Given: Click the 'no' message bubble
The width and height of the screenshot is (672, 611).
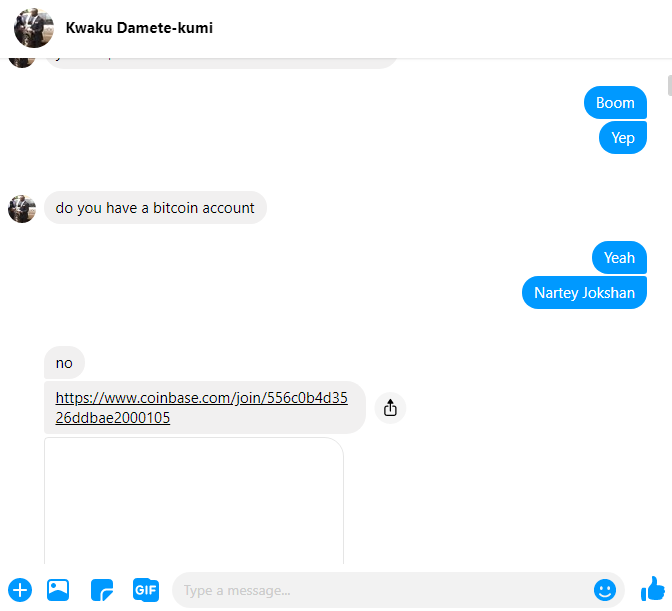Looking at the screenshot, I should [x=64, y=363].
